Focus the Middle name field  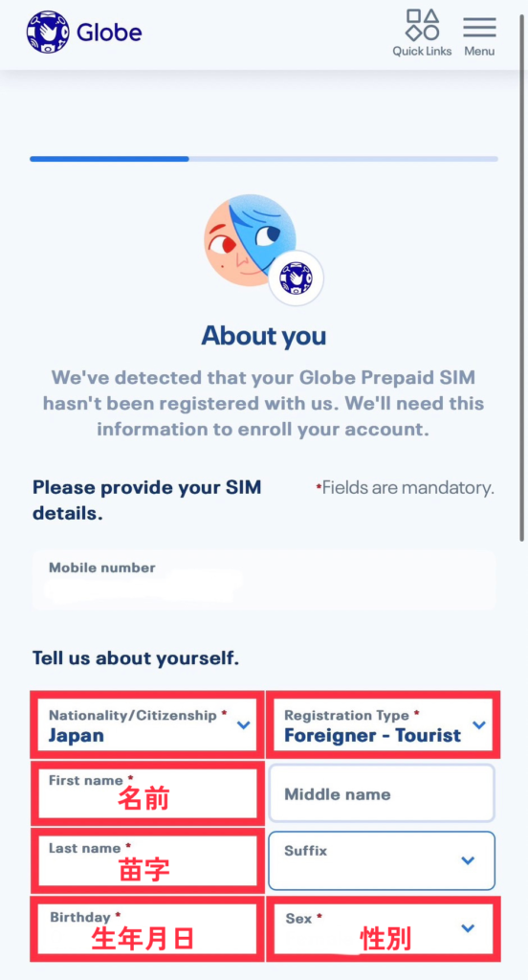click(382, 793)
